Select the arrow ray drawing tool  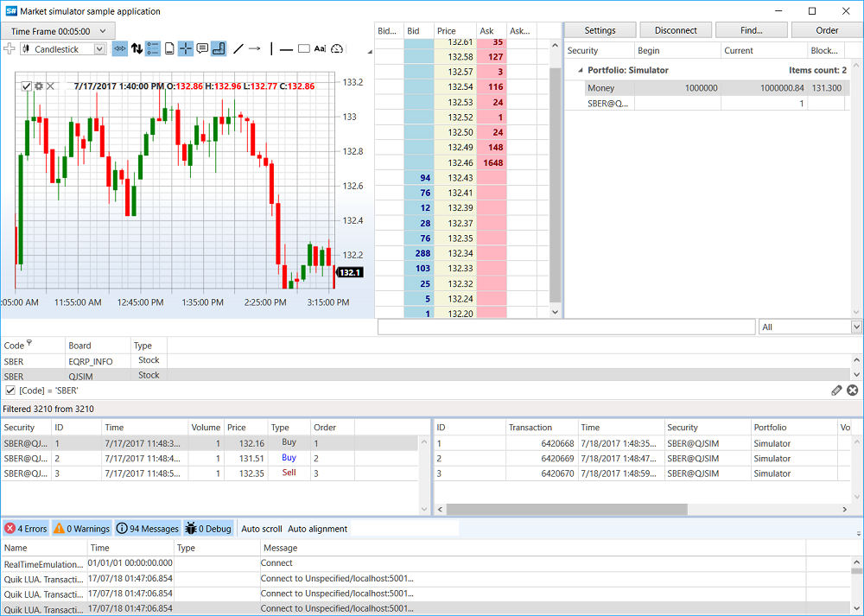coord(254,49)
